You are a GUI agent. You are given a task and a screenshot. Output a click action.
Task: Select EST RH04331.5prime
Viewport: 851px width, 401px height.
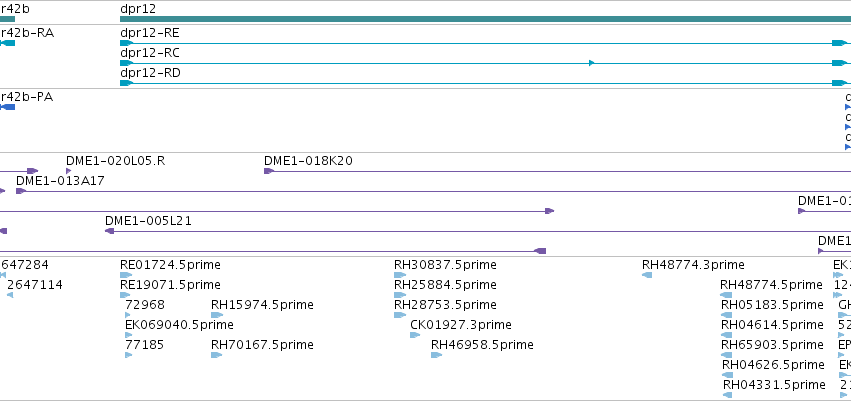tap(774, 385)
